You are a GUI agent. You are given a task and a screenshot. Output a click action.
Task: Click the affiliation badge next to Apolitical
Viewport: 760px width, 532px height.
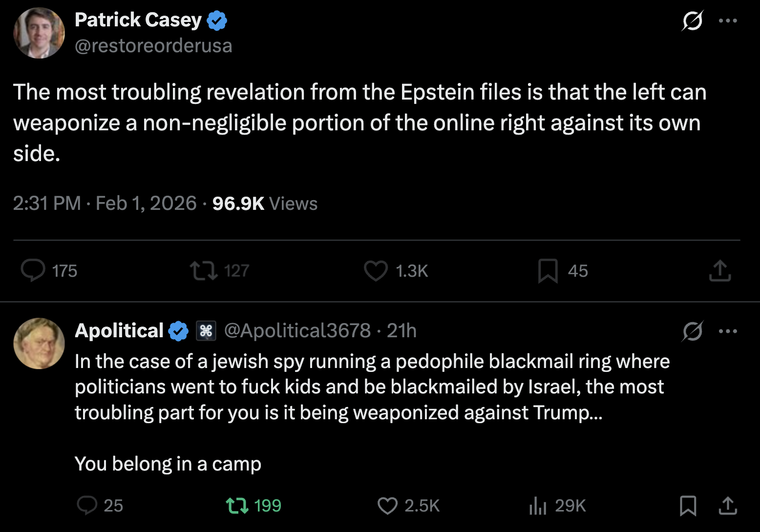[206, 331]
